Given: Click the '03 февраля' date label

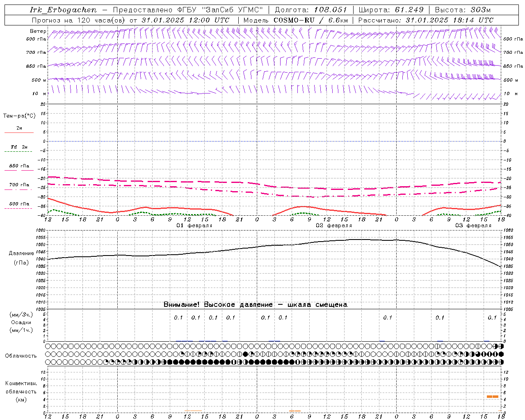Looking at the screenshot, I should coord(473,226).
